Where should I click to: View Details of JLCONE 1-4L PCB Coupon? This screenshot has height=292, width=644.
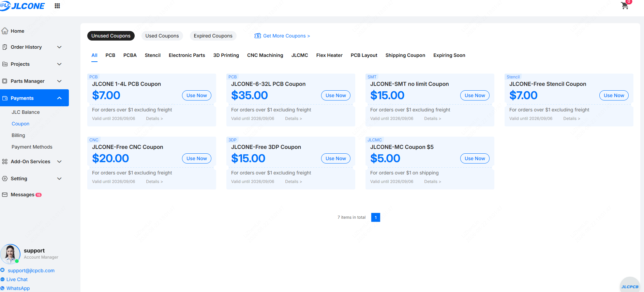pyautogui.click(x=154, y=119)
